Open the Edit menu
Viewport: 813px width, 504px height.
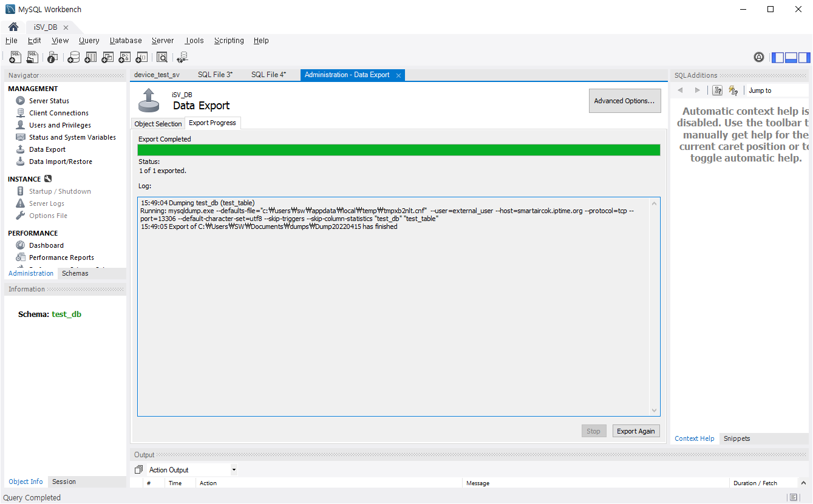(35, 41)
